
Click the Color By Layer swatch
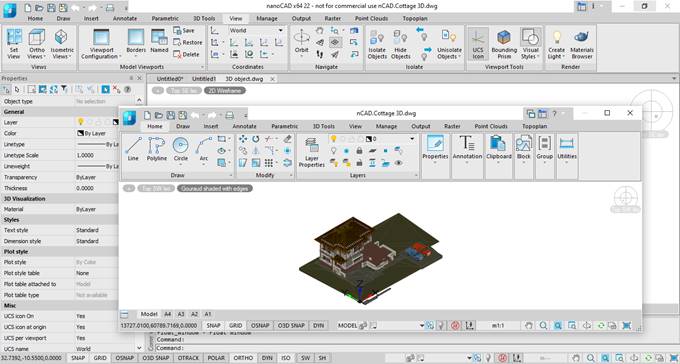point(80,134)
